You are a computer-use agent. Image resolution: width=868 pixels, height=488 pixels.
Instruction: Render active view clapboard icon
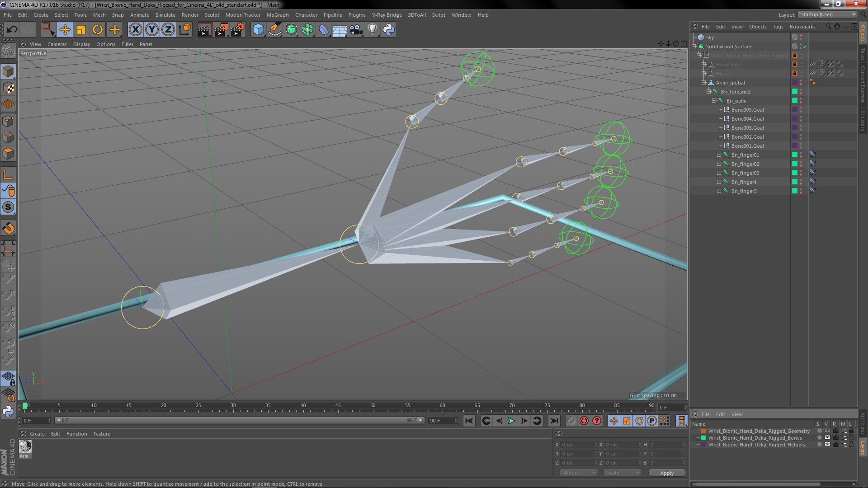point(204,30)
